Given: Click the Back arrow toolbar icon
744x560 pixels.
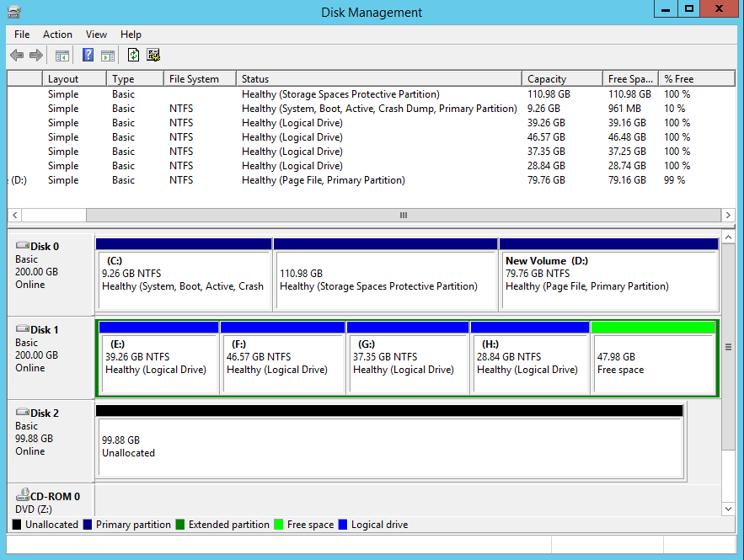Looking at the screenshot, I should 17,56.
